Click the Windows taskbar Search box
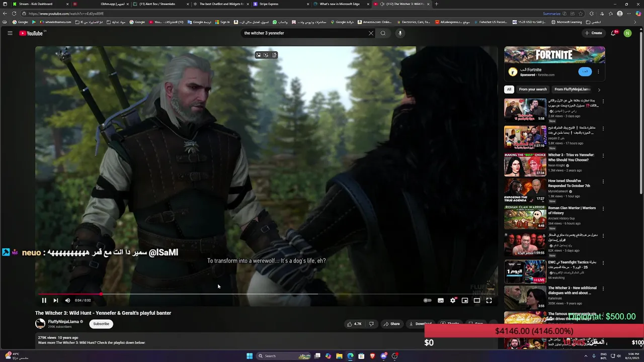This screenshot has width=644, height=362. click(x=284, y=356)
